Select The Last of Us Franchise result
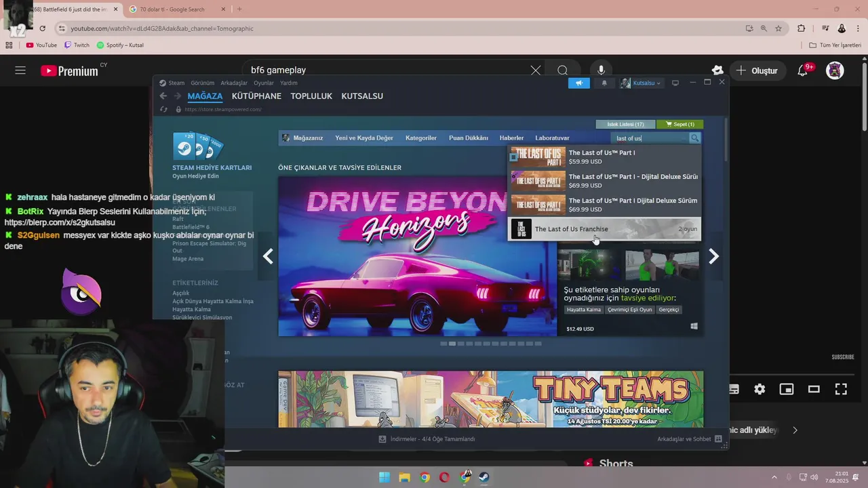Screen dimensions: 868x488 click(605, 229)
